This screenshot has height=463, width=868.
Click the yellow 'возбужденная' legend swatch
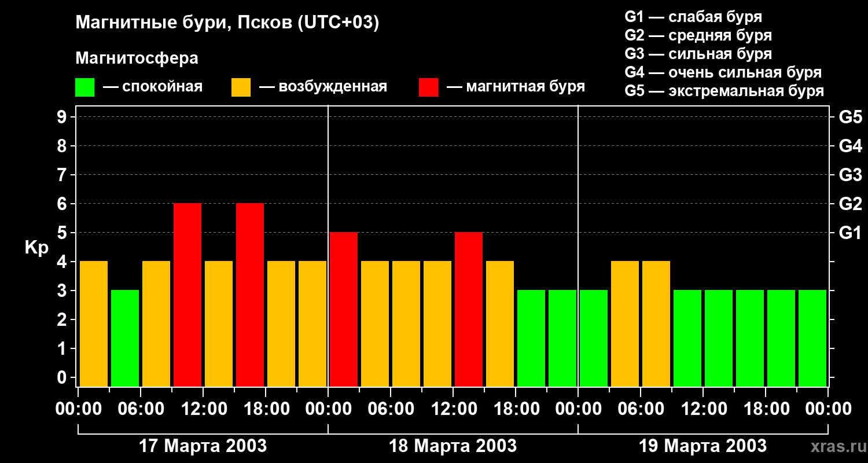241,87
